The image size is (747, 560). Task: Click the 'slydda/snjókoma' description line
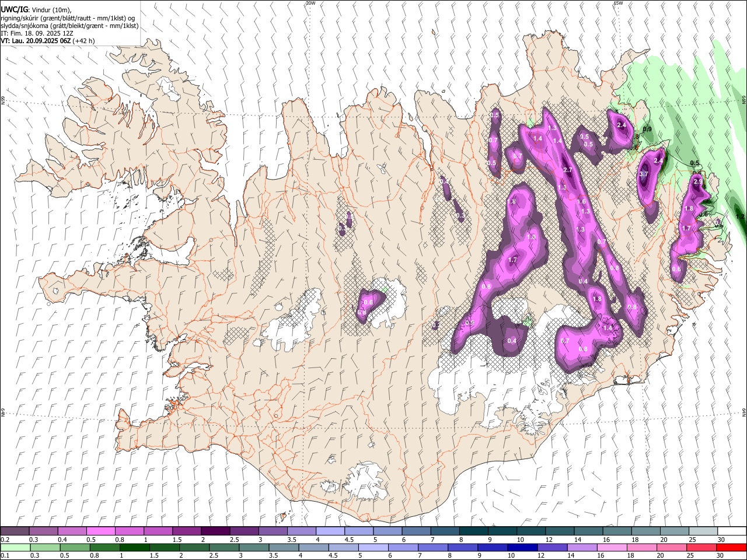click(x=69, y=26)
